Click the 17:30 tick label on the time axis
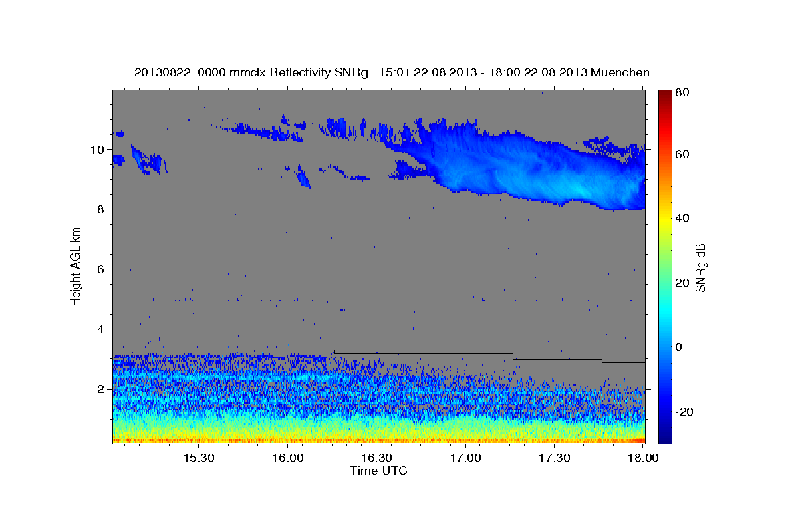This screenshot has width=798, height=532. [x=554, y=458]
